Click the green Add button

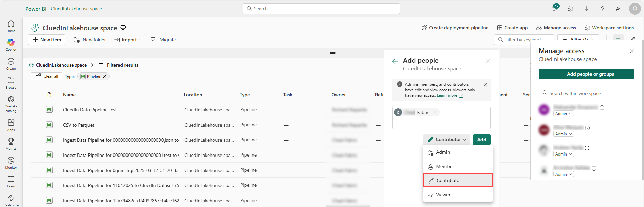(481, 140)
